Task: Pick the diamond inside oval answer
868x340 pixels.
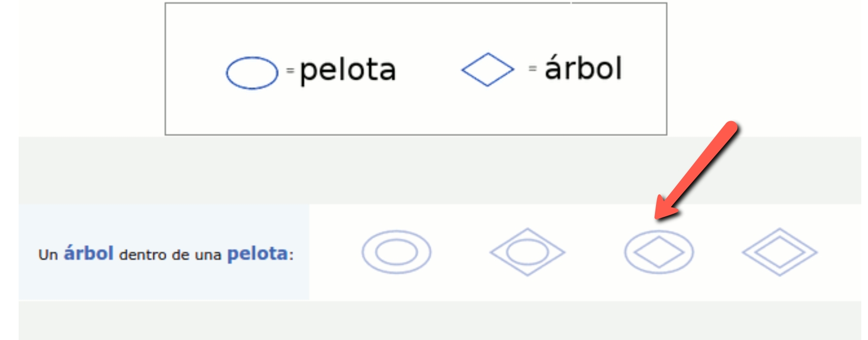Action: (659, 252)
